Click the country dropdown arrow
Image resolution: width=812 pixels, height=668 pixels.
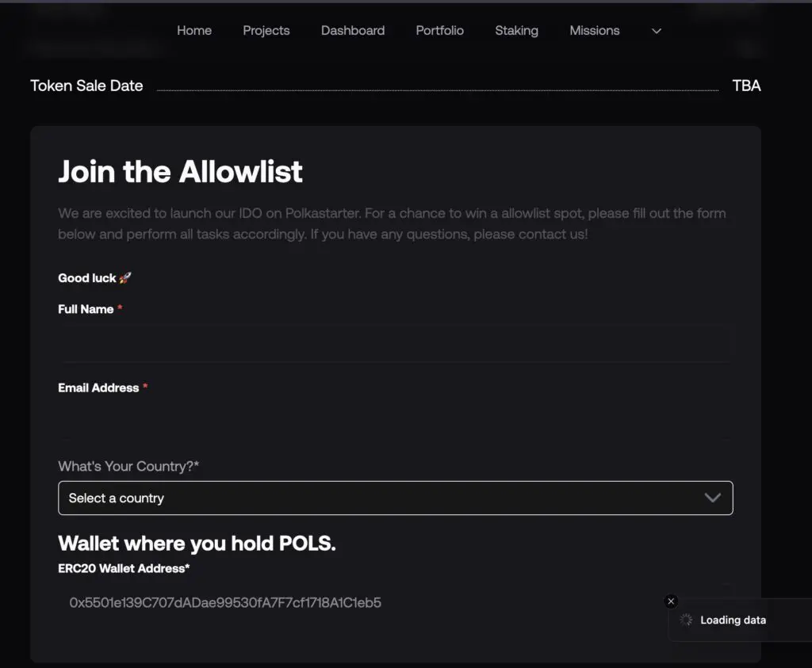click(712, 498)
